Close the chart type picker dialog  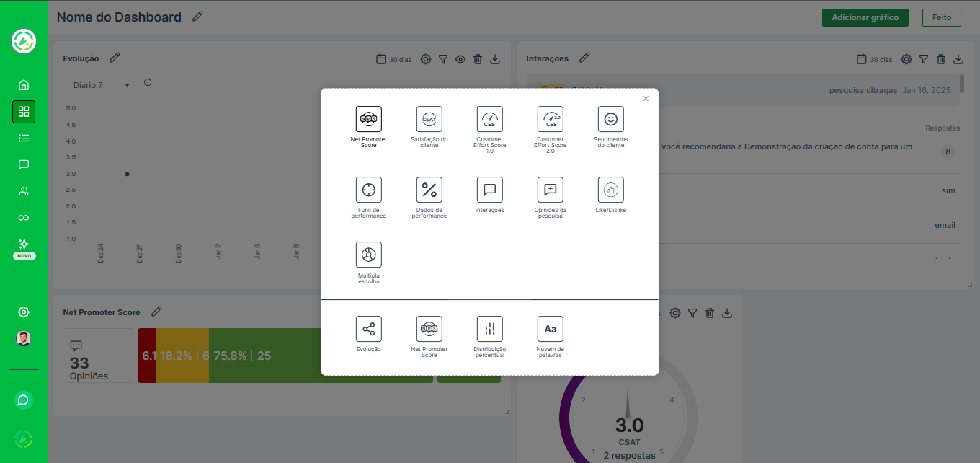[x=646, y=99]
